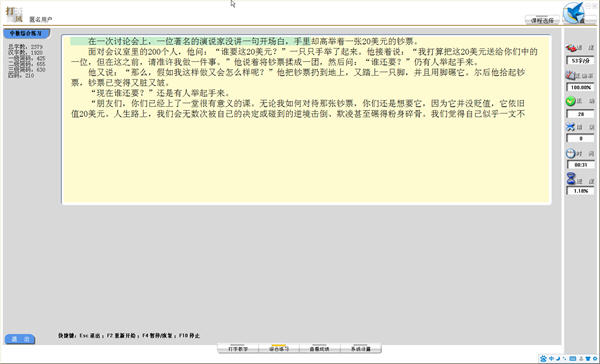Click the blue hourglass progress icon
The image size is (600, 364).
click(571, 179)
